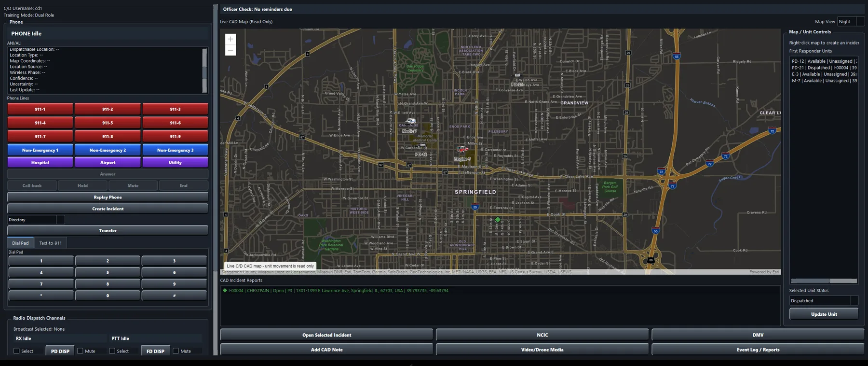868x366 pixels.
Task: Select the Hospital phone line
Action: pos(40,163)
